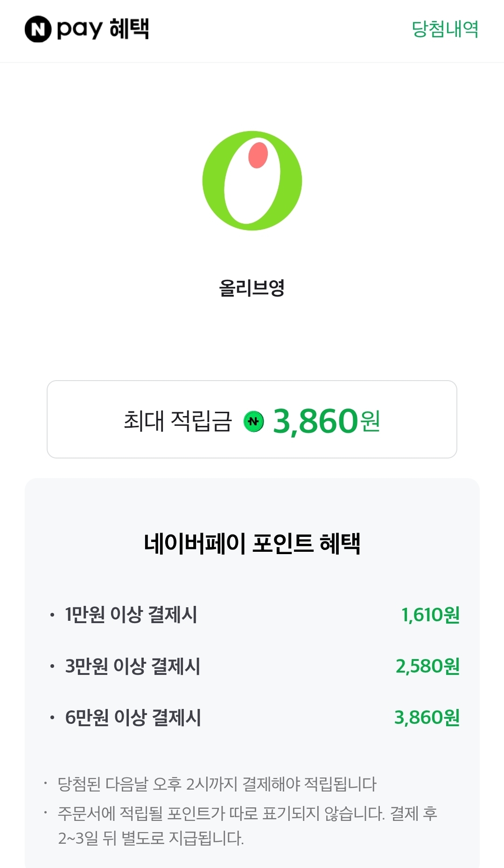Tap the 당첨된 다음날 오후 2시 notice

click(x=217, y=784)
